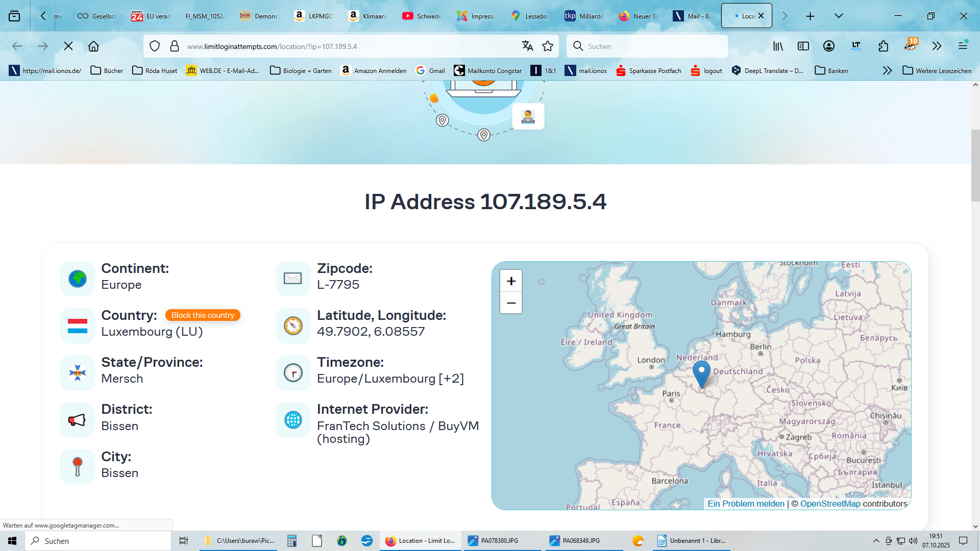980x551 pixels.
Task: Click the page vertical scrollbar thumb
Action: pyautogui.click(x=975, y=166)
